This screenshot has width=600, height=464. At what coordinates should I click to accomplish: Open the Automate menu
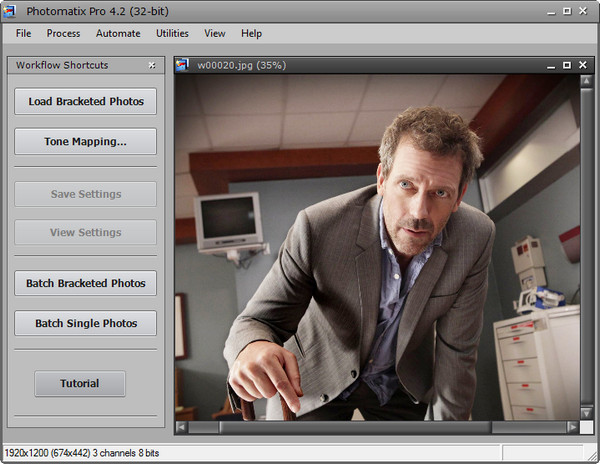pyautogui.click(x=118, y=33)
